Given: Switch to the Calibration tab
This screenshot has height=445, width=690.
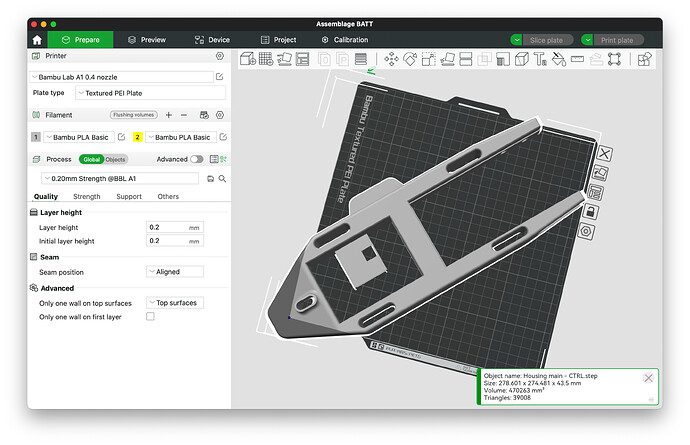Looking at the screenshot, I should pyautogui.click(x=345, y=40).
